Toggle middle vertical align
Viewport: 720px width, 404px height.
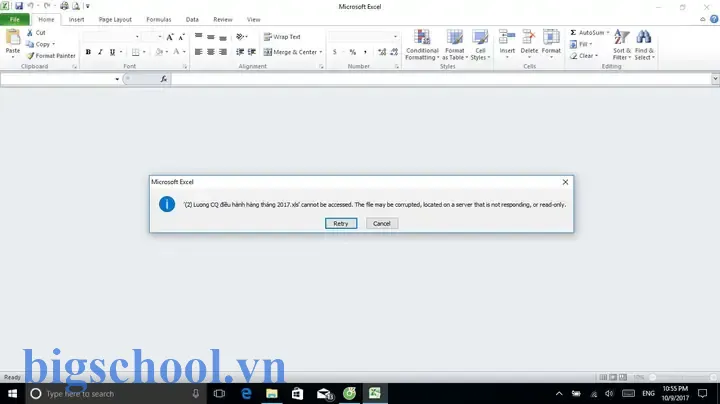click(x=211, y=37)
